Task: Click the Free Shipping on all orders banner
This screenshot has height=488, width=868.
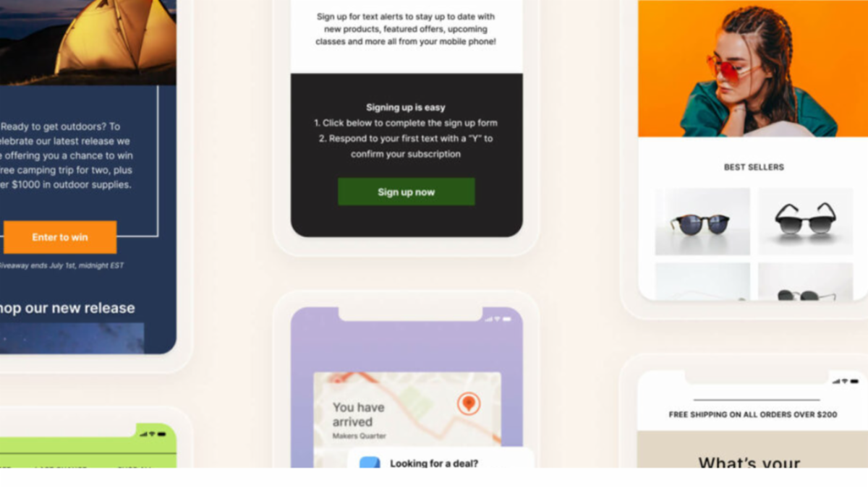Action: tap(753, 415)
